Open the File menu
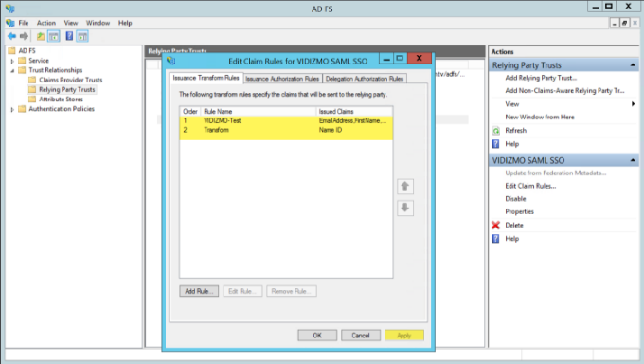 coord(24,23)
